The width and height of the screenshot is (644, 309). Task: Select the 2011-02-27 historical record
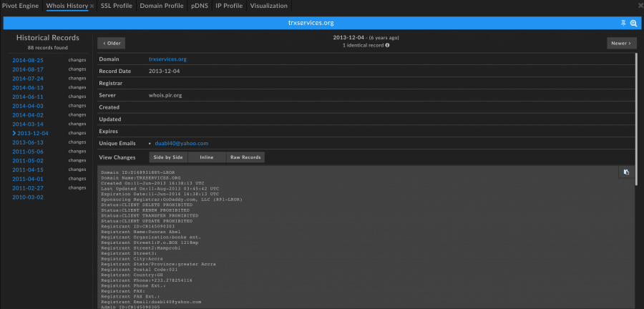coord(27,188)
